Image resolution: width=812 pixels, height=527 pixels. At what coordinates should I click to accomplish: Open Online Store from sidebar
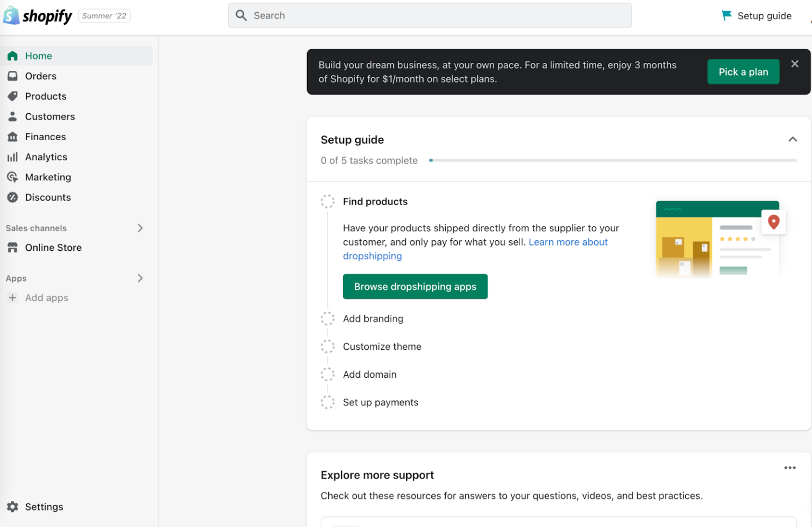point(53,247)
